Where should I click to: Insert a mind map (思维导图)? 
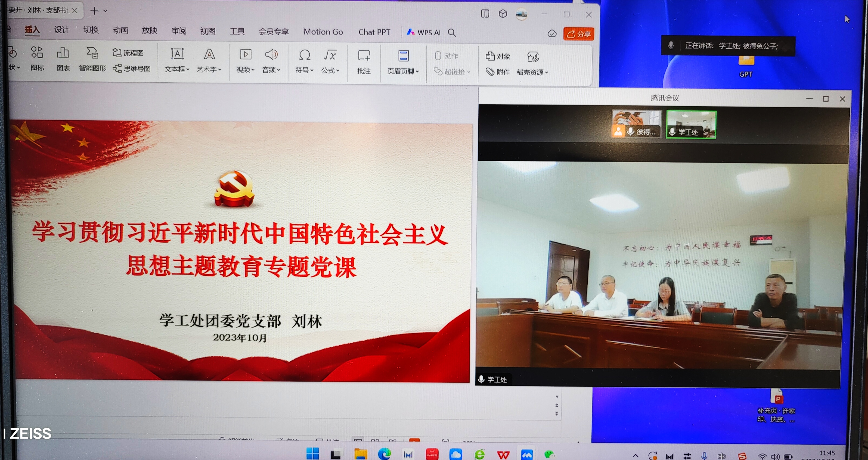point(132,69)
